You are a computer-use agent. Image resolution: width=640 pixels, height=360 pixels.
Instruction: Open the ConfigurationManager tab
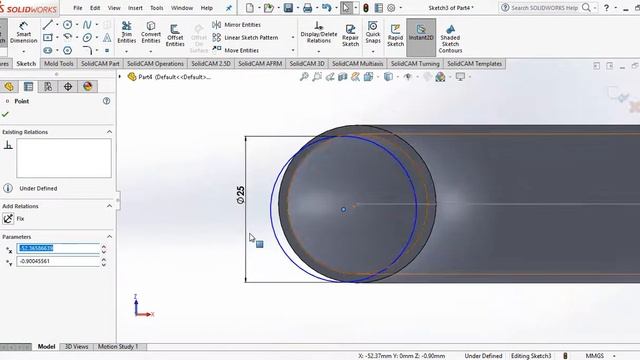click(48, 86)
